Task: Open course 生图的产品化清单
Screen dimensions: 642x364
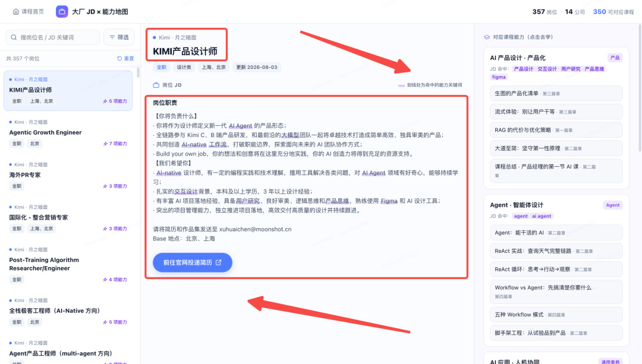Action: (x=556, y=93)
